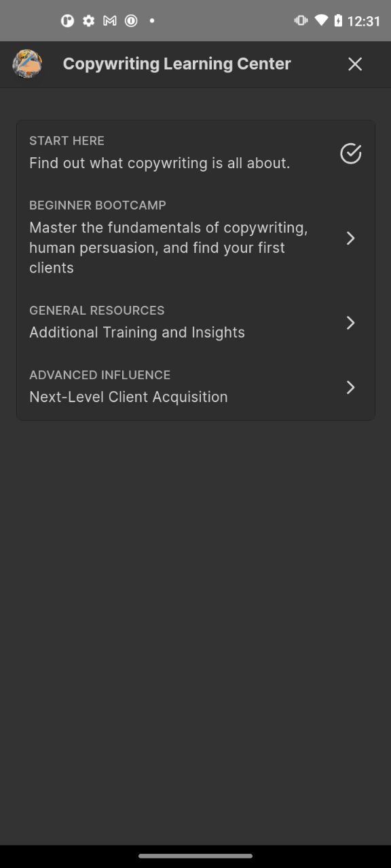Open 'Next-Level Client Acquisition' entry
Screen dimensions: 391x868
(128, 397)
